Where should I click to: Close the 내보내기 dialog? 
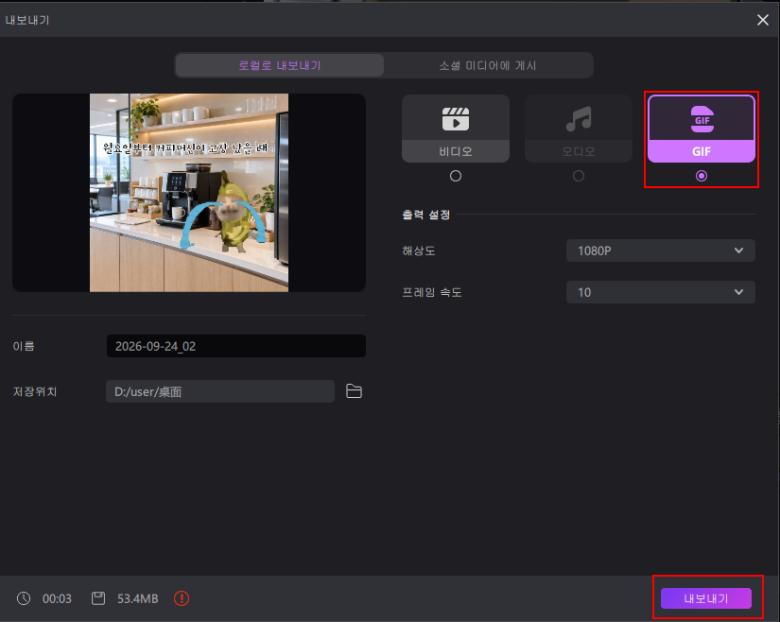[762, 20]
